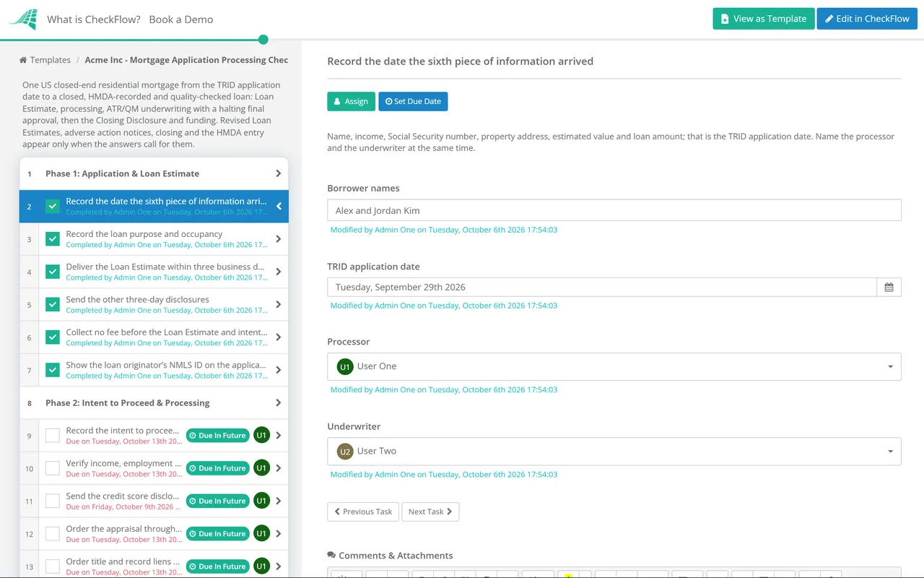924x578 pixels.
Task: Go to the Previous Task
Action: 363,512
